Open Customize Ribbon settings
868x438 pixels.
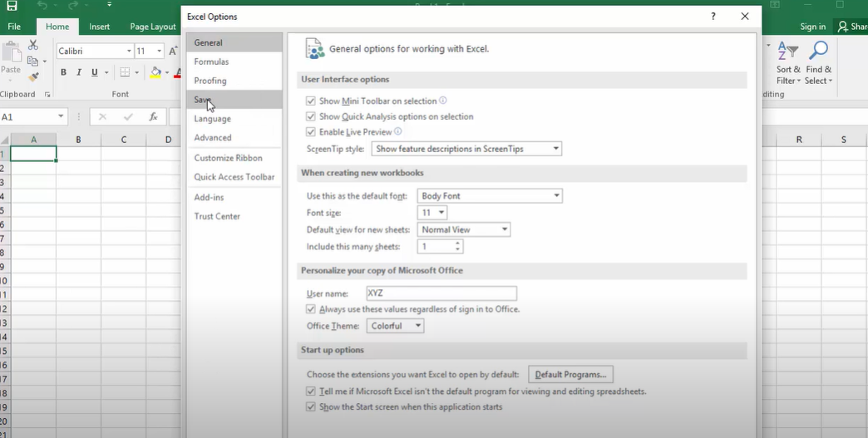(x=234, y=158)
